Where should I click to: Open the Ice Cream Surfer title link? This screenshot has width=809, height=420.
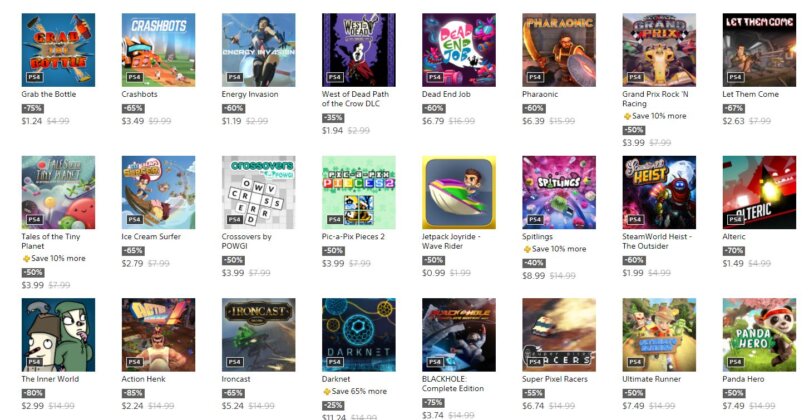click(x=151, y=237)
